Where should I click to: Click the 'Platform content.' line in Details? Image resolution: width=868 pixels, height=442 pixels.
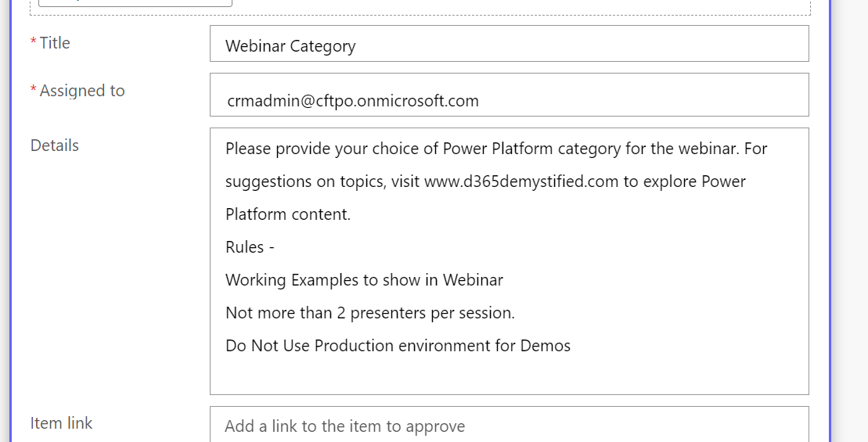[x=288, y=214]
